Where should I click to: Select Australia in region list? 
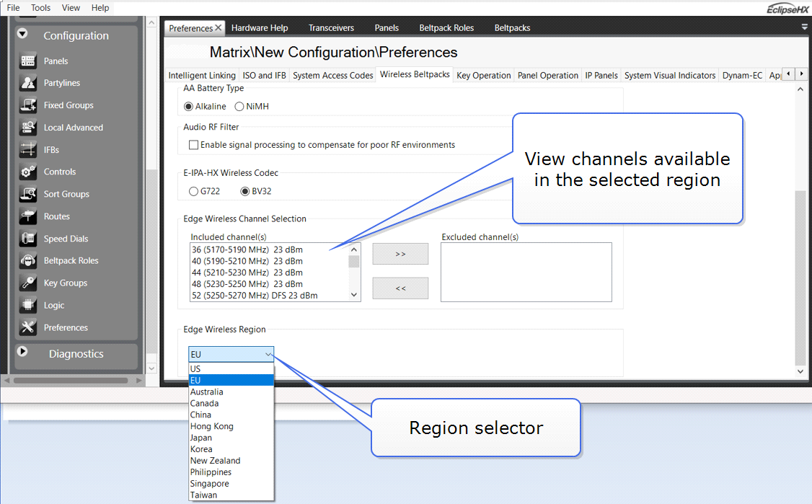(x=231, y=392)
